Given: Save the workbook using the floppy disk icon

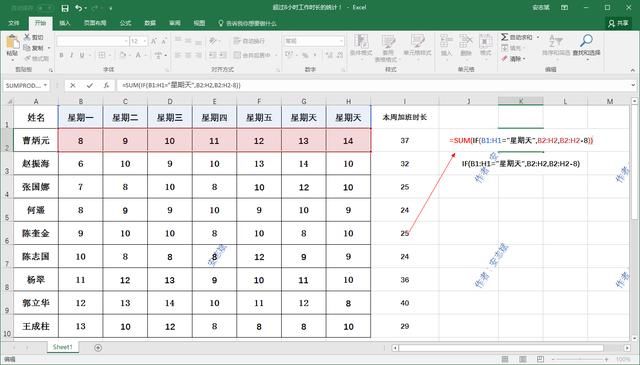Looking at the screenshot, I should point(65,8).
